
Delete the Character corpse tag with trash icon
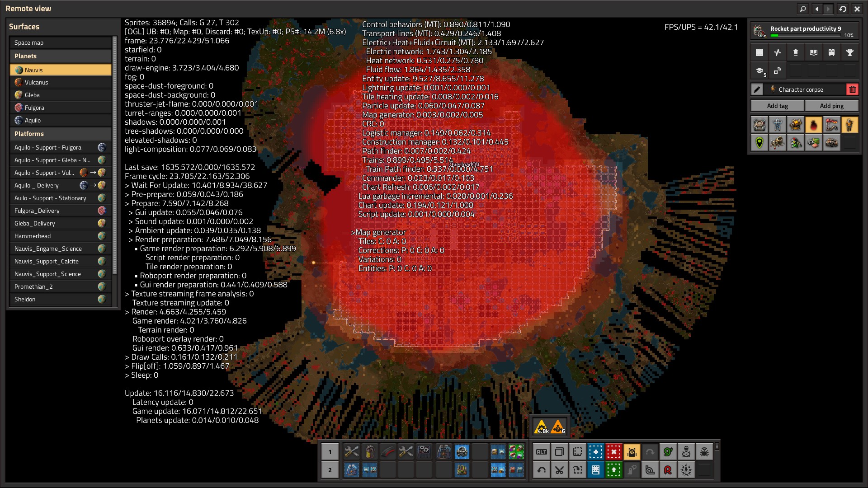tap(853, 89)
